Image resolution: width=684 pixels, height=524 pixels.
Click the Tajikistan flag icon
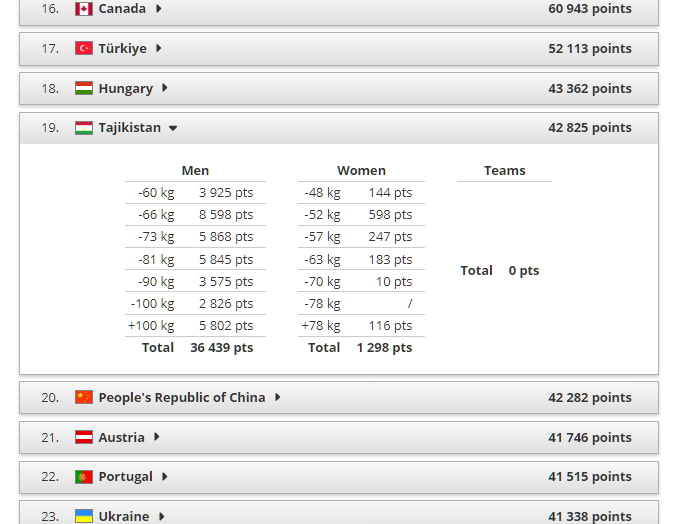click(x=84, y=128)
